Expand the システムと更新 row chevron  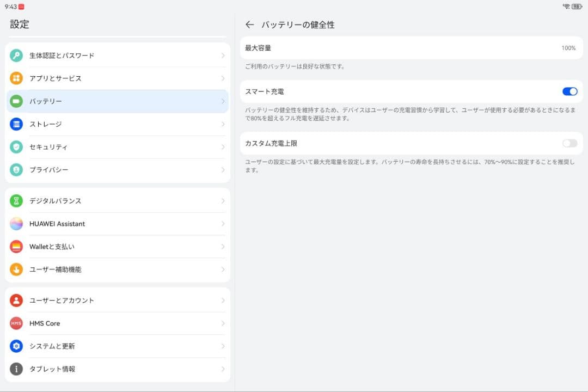coord(223,346)
